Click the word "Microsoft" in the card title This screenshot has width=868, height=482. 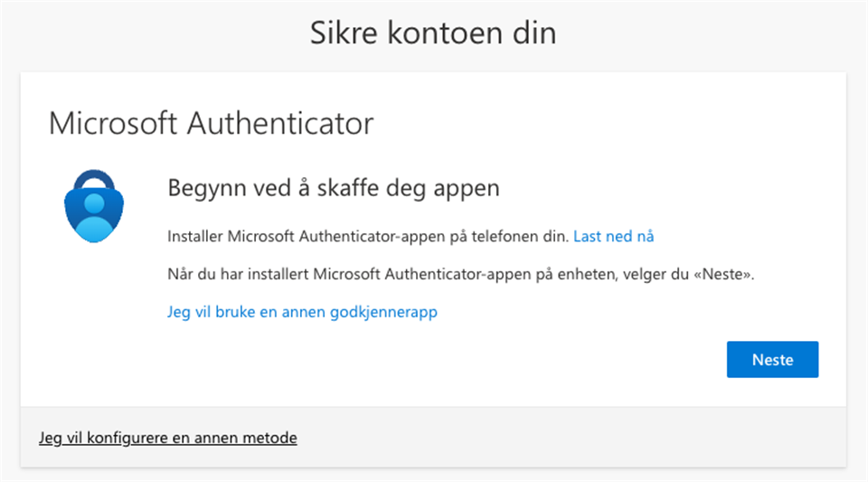[113, 123]
